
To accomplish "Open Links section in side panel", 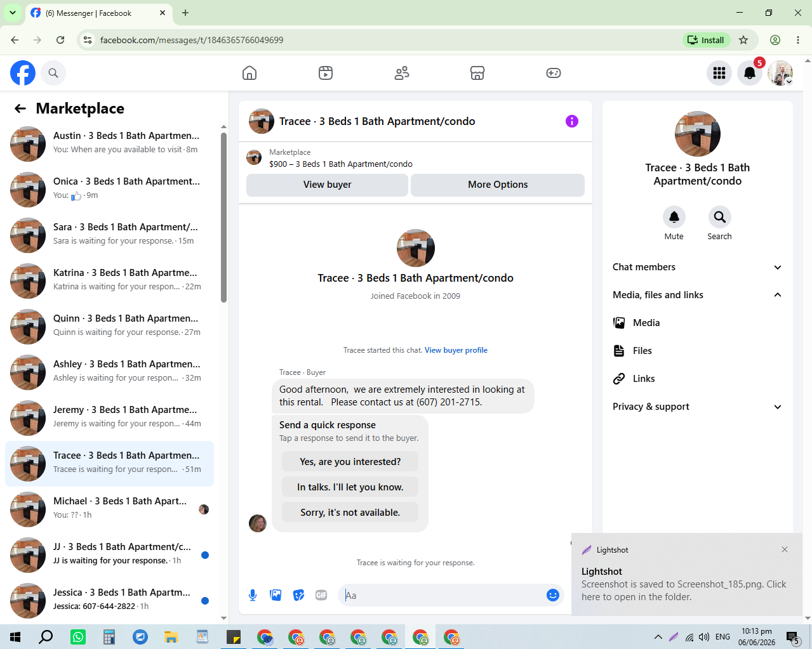I will click(x=697, y=379).
